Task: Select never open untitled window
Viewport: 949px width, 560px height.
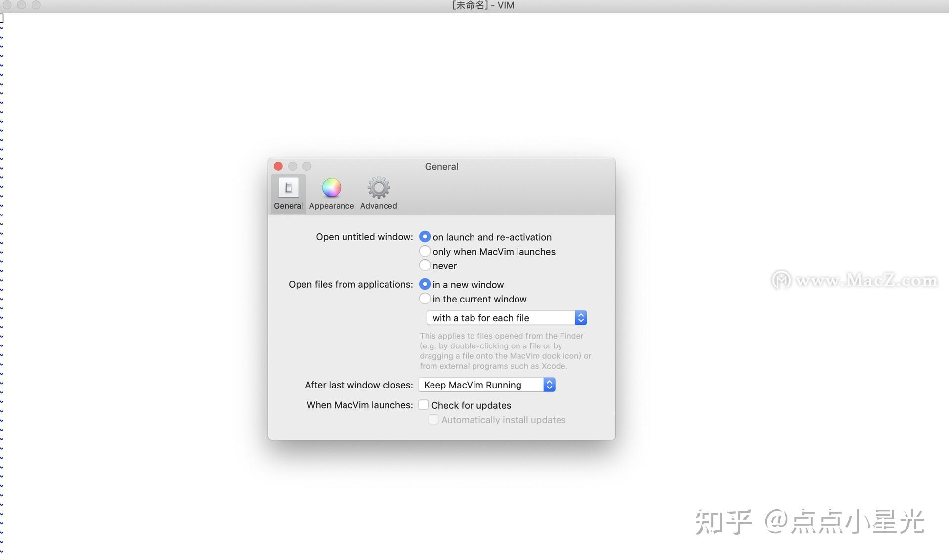Action: [425, 265]
